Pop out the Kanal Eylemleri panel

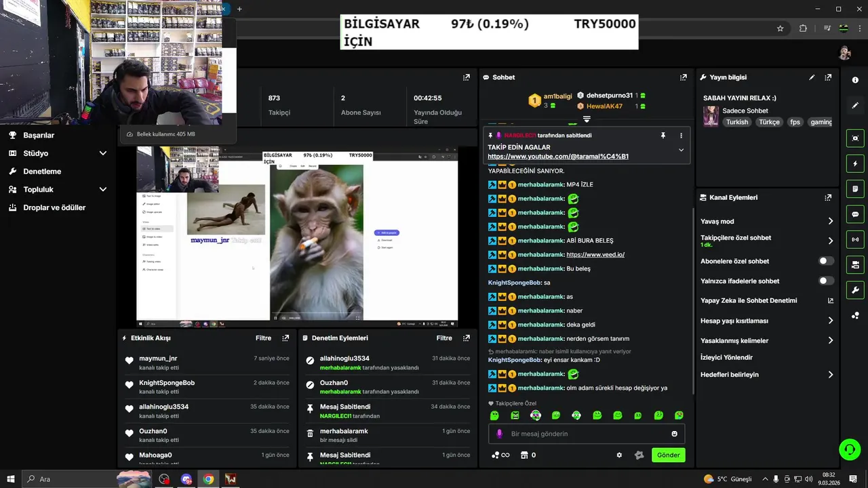click(828, 198)
